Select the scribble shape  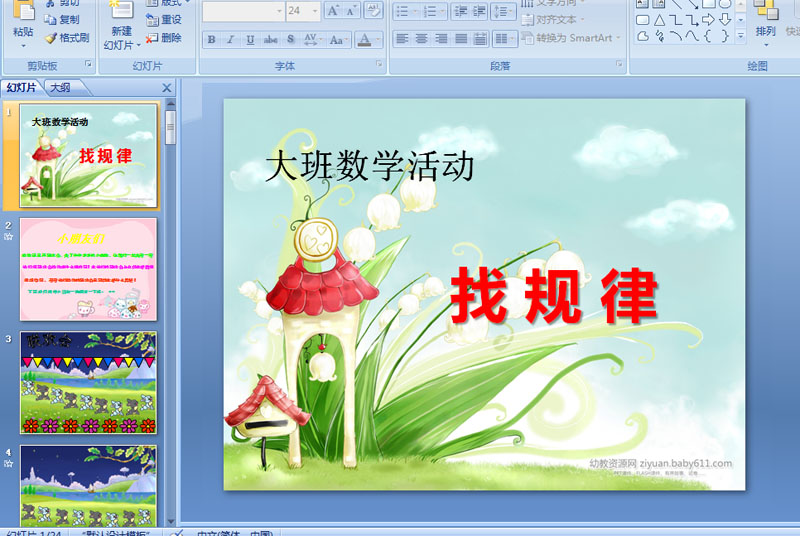point(659,36)
